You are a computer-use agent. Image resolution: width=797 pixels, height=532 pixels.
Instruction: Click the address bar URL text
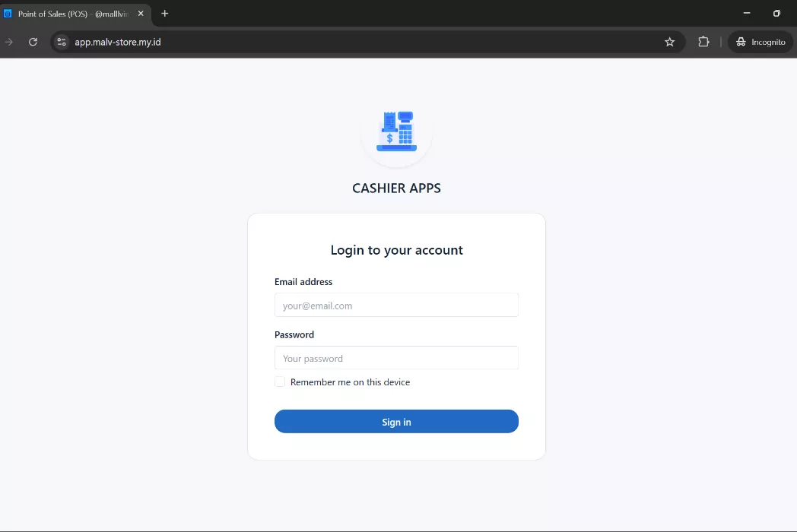tap(118, 42)
